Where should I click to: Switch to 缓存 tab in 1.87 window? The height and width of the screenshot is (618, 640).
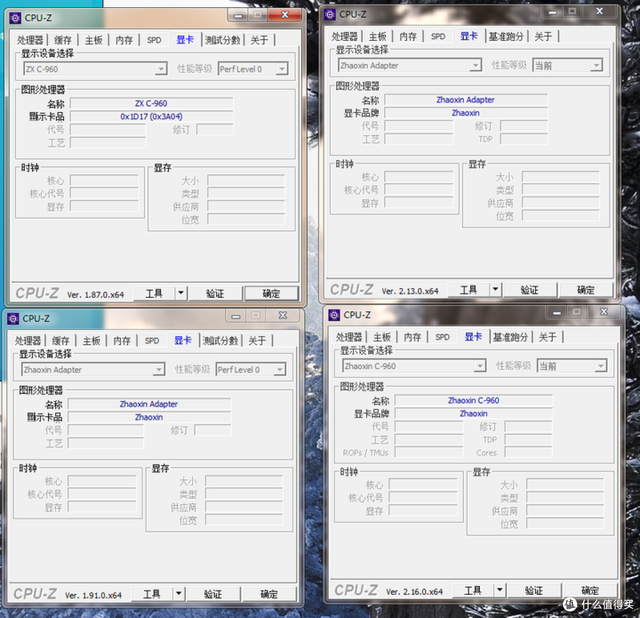click(x=62, y=40)
